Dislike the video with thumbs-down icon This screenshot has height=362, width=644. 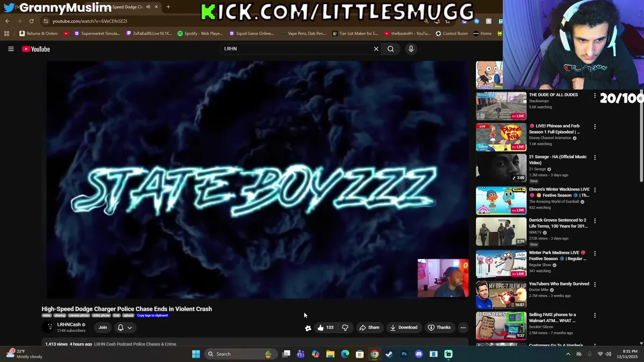(x=345, y=327)
